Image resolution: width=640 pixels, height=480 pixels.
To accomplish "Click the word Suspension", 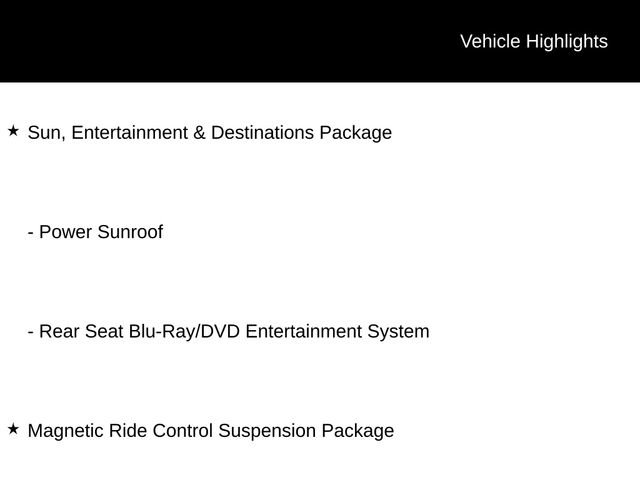I will coord(265,431).
